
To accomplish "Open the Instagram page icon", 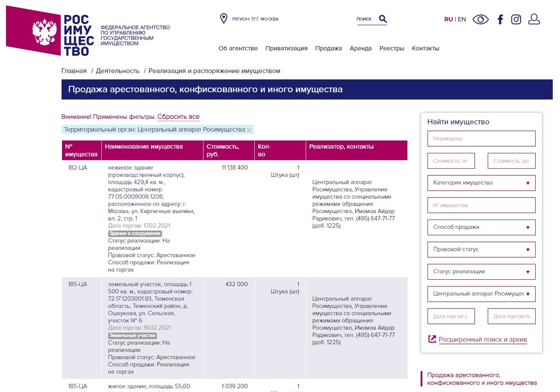I will pyautogui.click(x=516, y=20).
